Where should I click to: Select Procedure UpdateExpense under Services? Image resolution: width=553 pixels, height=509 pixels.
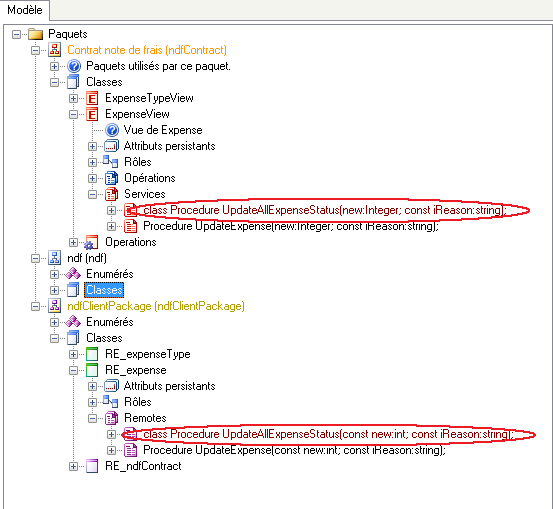click(291, 226)
